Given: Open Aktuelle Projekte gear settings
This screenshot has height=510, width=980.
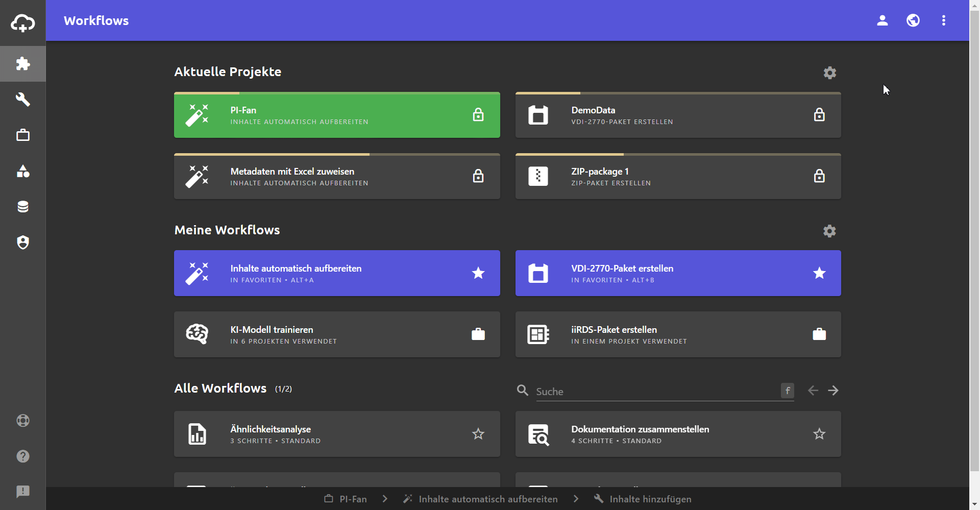Looking at the screenshot, I should coord(830,72).
